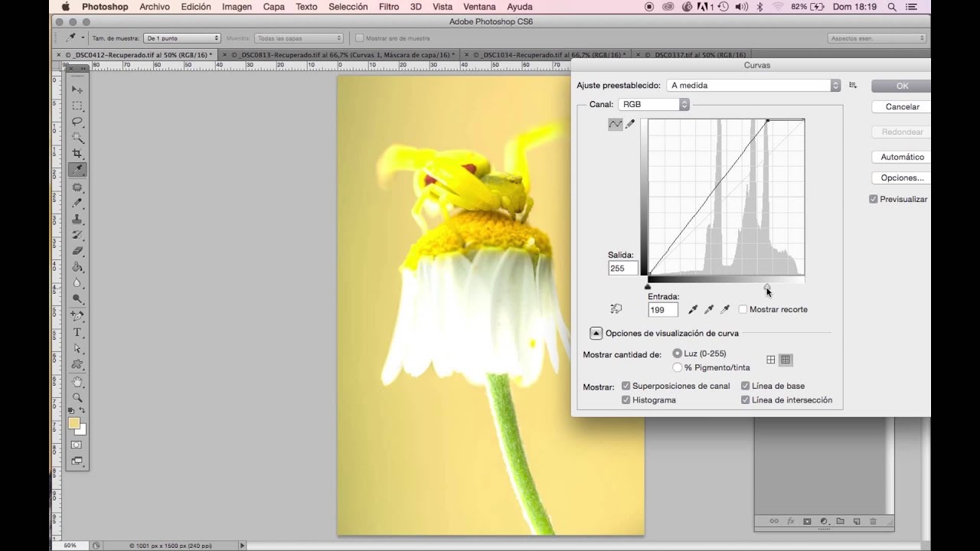Select the detailed grid icon in Curvas
This screenshot has height=551, width=980.
786,360
